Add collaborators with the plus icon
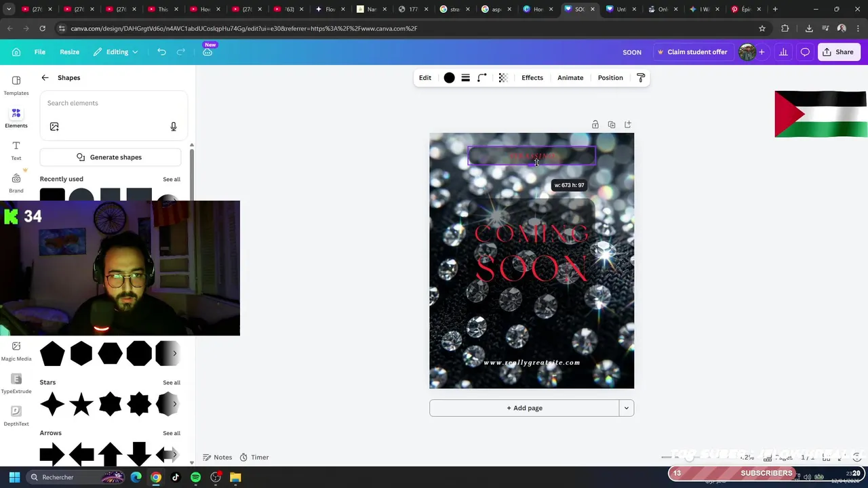Viewport: 868px width, 488px height. 762,52
